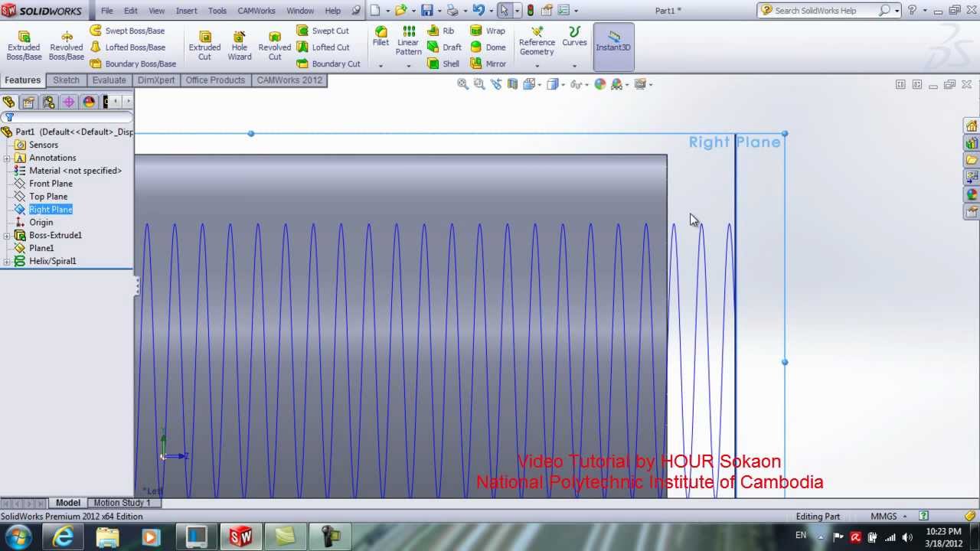This screenshot has width=980, height=551.
Task: Open the DisplayManager tab icon
Action: point(89,102)
